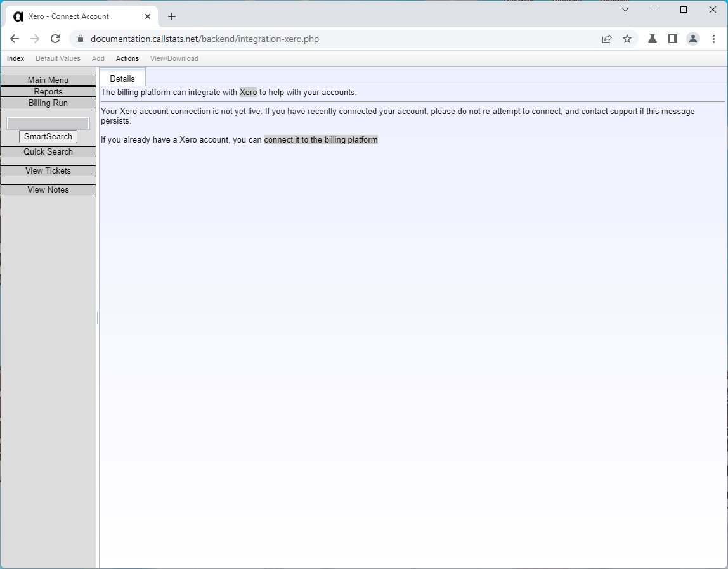Click the browser back arrow
Screen dimensions: 728x569
[x=15, y=39]
